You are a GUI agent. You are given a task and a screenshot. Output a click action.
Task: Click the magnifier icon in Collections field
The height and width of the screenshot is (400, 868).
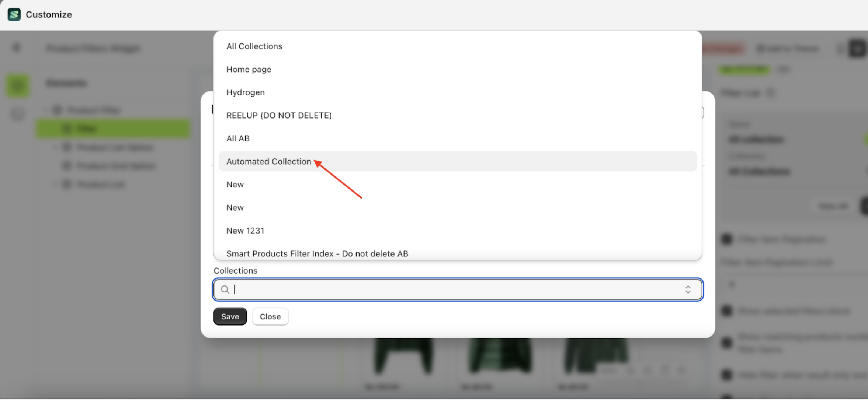click(225, 290)
